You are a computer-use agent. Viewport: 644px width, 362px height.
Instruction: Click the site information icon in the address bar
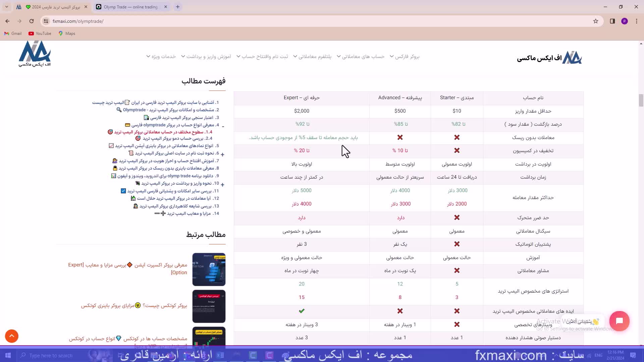coord(46,21)
